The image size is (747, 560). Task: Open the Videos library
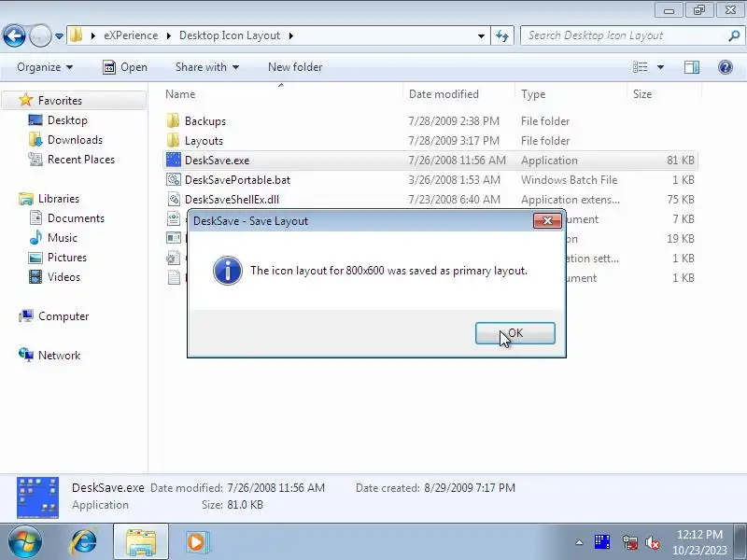click(x=63, y=277)
